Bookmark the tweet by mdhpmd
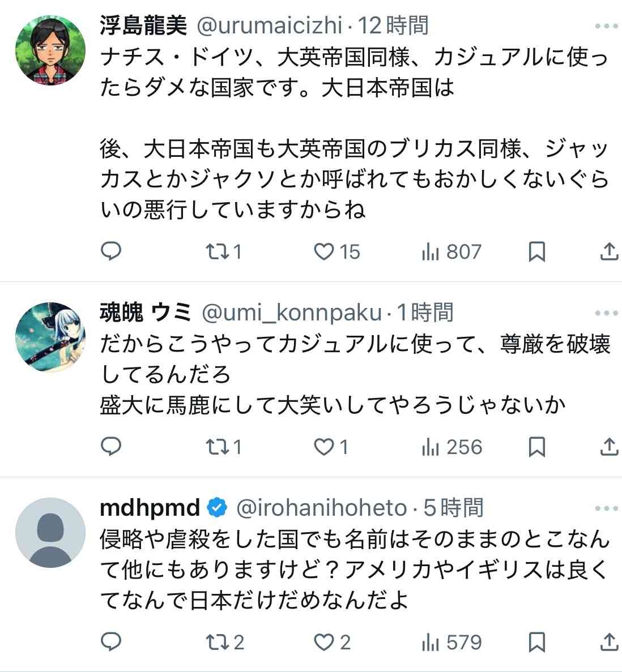This screenshot has width=622, height=672. [x=536, y=642]
